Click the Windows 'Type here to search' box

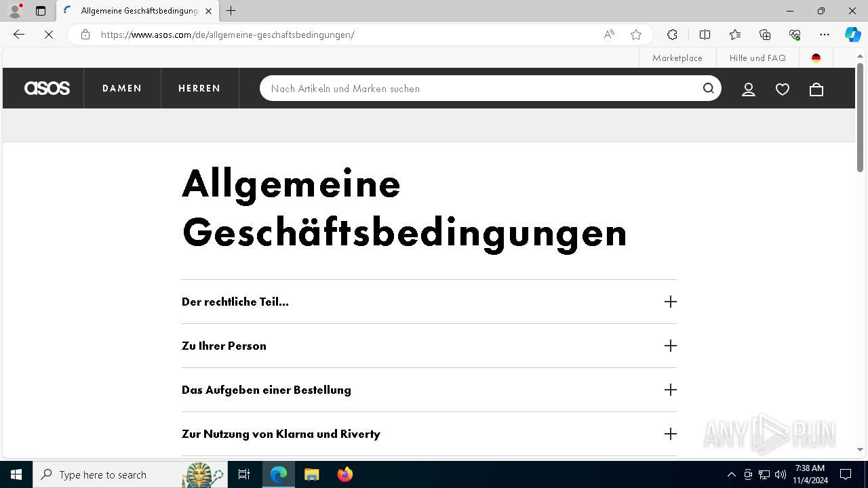click(x=129, y=474)
